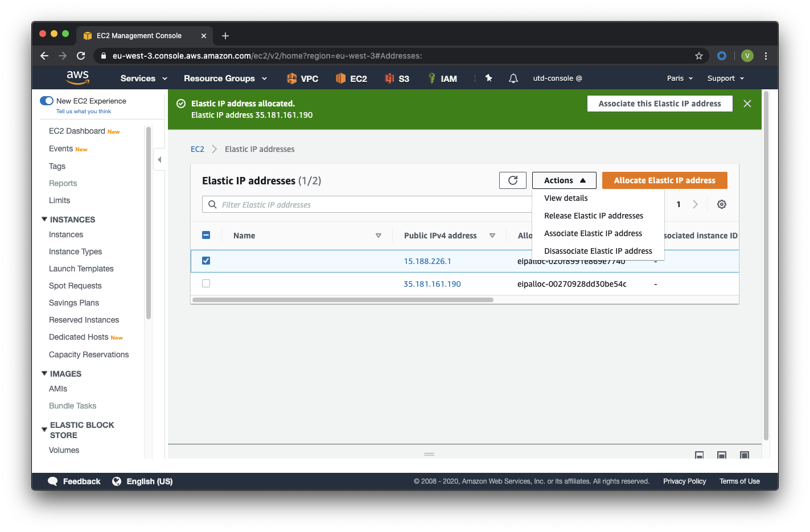Open the VPC shortcut in the navbar

pyautogui.click(x=302, y=79)
